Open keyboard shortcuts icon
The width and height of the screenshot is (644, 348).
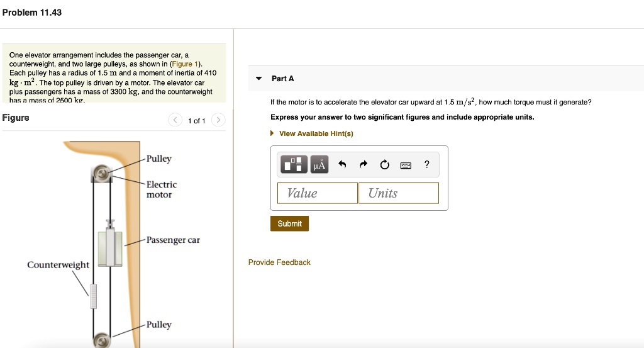pos(406,165)
